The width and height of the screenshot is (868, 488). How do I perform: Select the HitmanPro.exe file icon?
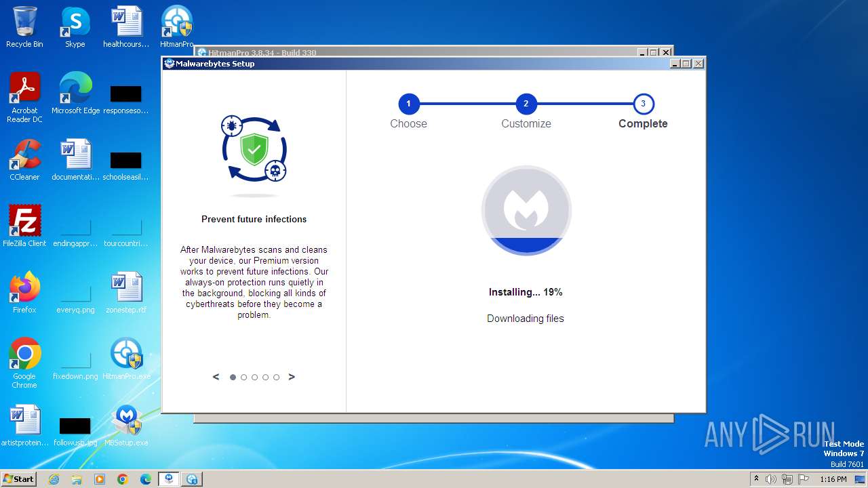[x=126, y=359]
